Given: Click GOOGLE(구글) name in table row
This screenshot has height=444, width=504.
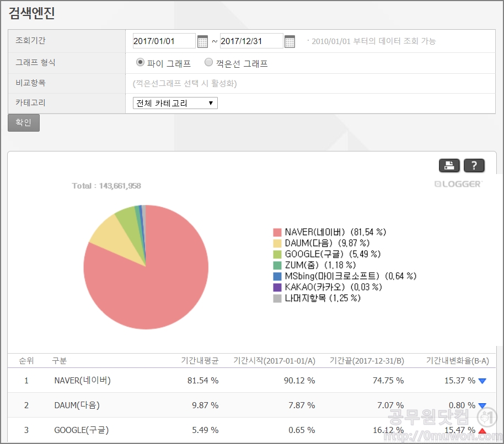Looking at the screenshot, I should pos(81,430).
